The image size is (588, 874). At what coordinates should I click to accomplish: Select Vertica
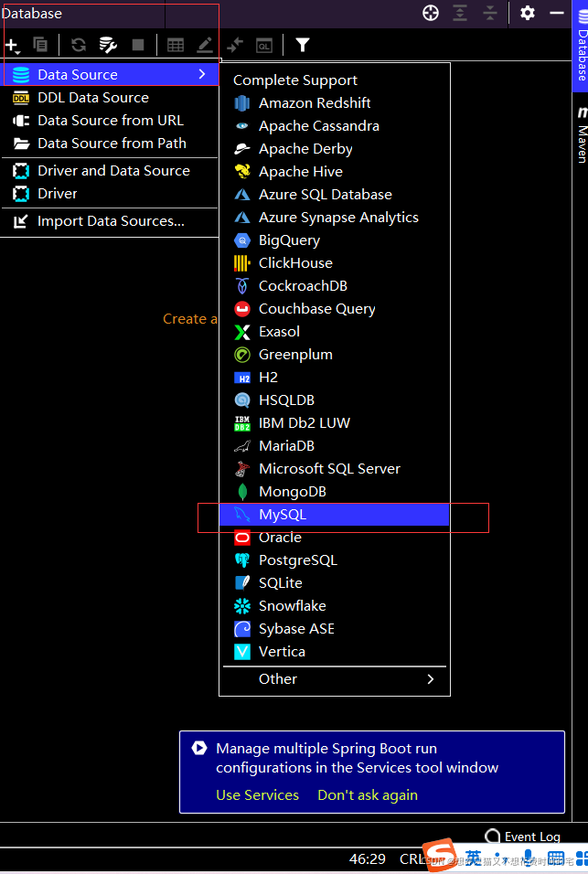(335, 652)
